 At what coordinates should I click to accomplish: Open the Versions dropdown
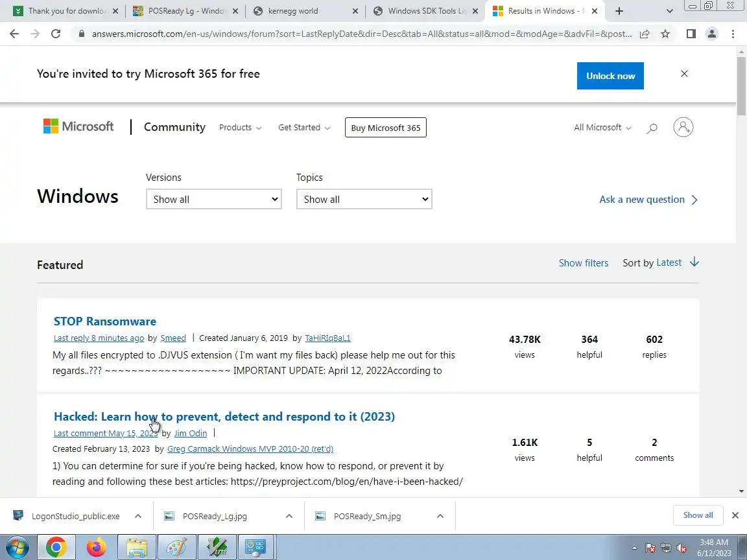click(214, 199)
